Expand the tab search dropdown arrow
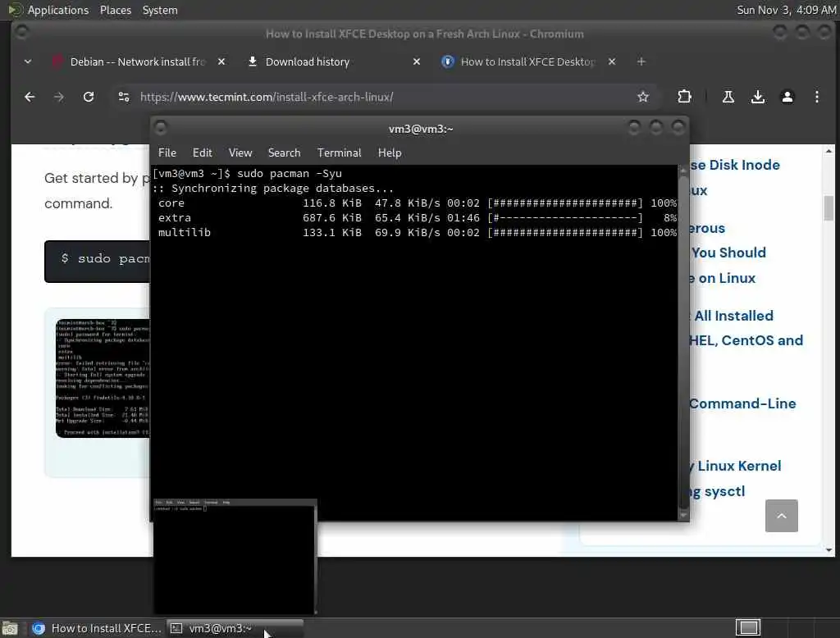The height and width of the screenshot is (638, 840). [x=28, y=62]
